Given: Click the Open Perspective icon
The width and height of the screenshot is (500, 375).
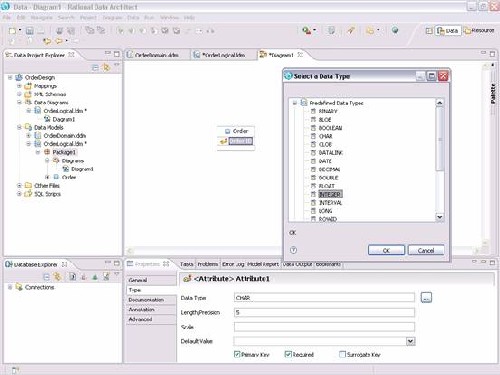Looking at the screenshot, I should [429, 31].
